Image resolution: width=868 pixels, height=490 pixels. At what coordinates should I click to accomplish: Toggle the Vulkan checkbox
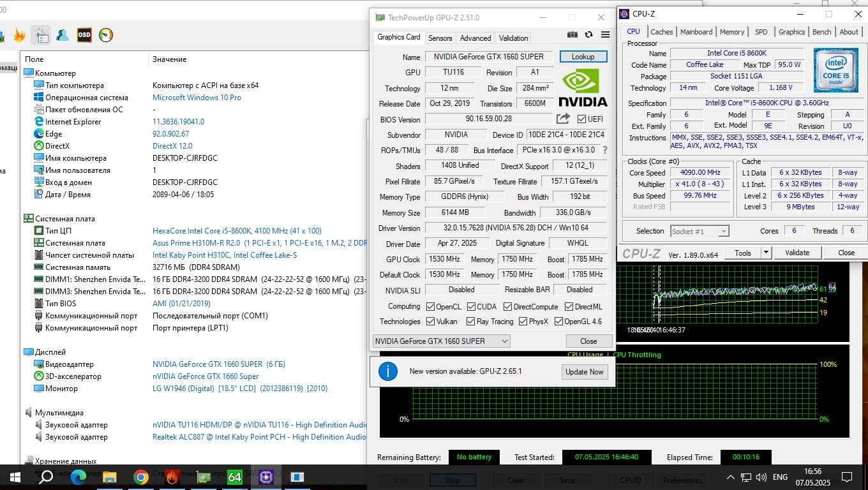pos(430,322)
